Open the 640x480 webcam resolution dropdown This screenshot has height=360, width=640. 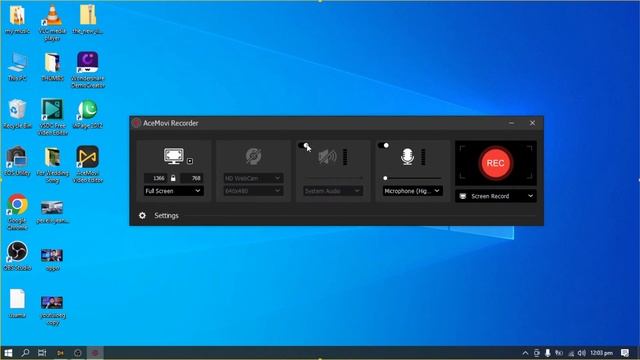point(253,191)
